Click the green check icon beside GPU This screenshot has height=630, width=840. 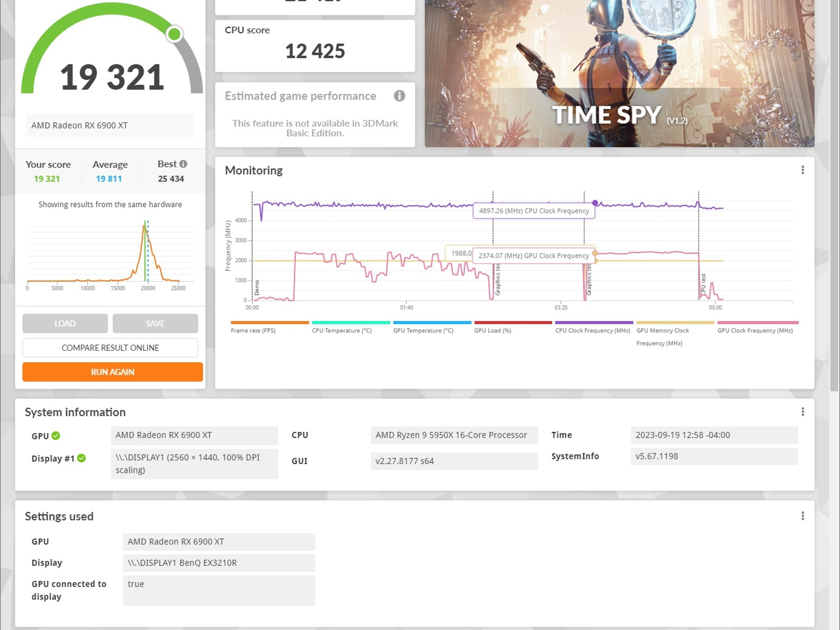click(56, 436)
